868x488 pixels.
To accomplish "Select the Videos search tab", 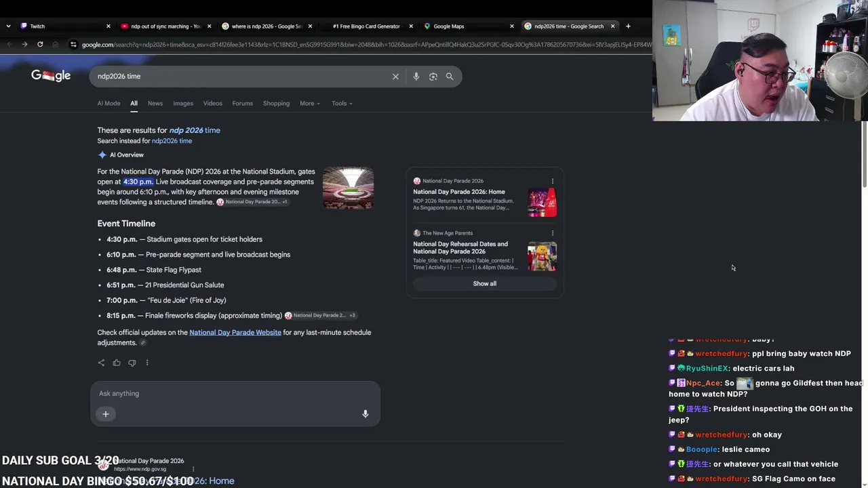I will pos(212,104).
